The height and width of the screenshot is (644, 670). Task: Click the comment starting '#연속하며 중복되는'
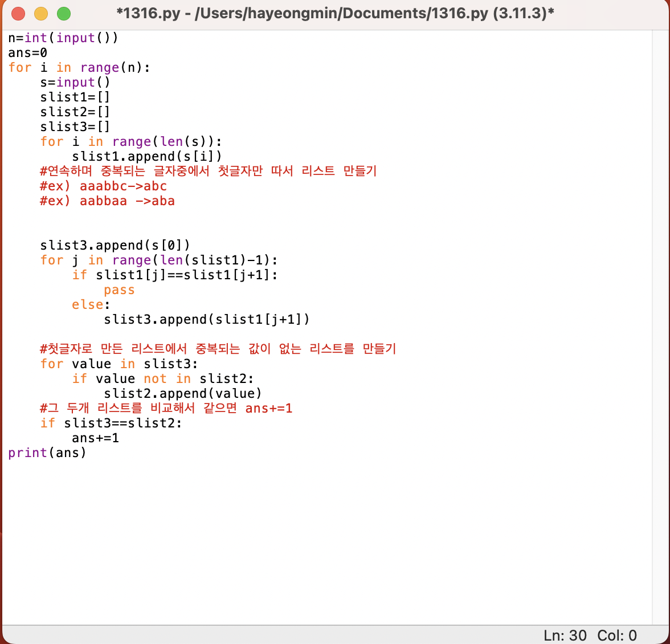pyautogui.click(x=208, y=171)
